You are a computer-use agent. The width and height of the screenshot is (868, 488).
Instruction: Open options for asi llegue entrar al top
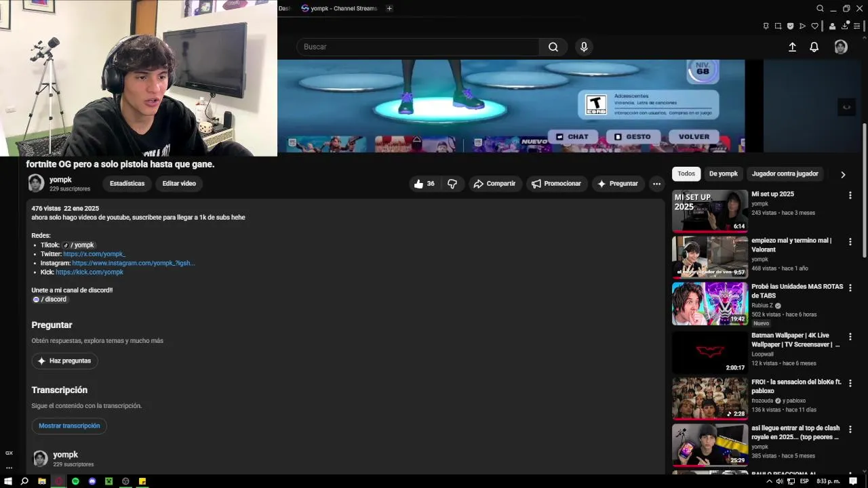click(850, 429)
